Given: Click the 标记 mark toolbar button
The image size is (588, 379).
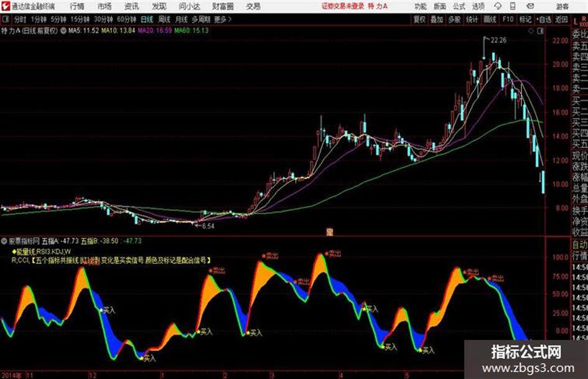Looking at the screenshot, I should [525, 19].
